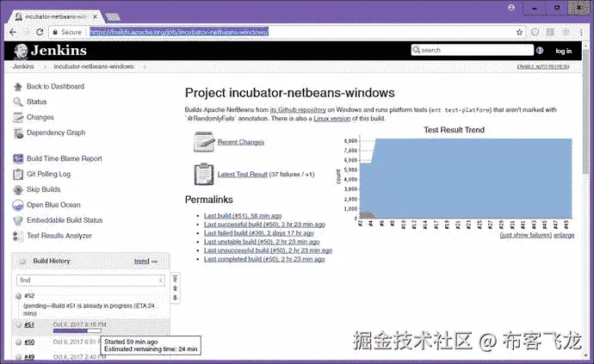Click the Jenkins butler logo icon
The image size is (594, 364).
21,51
